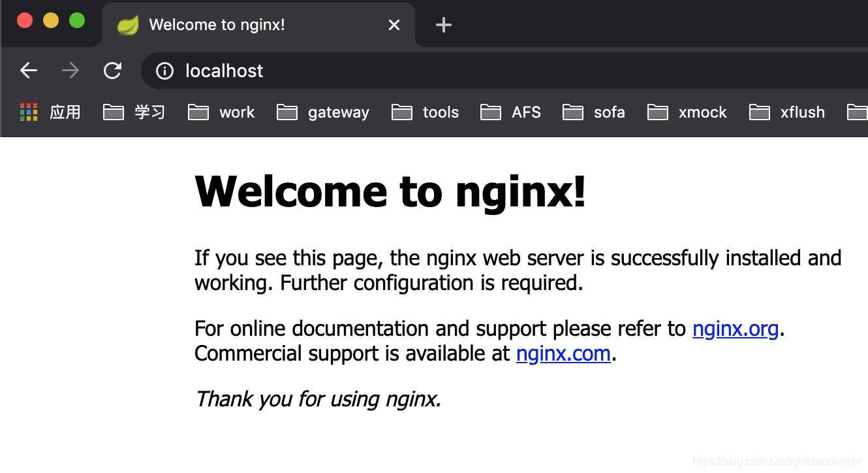This screenshot has height=473, width=868.
Task: Open a new tab with plus button
Action: click(444, 25)
